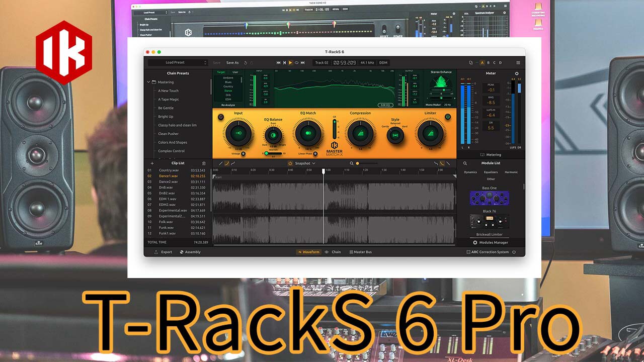Viewport: 644px width, 362px height.
Task: Collapse the Mastering folder chevron
Action: (149, 82)
